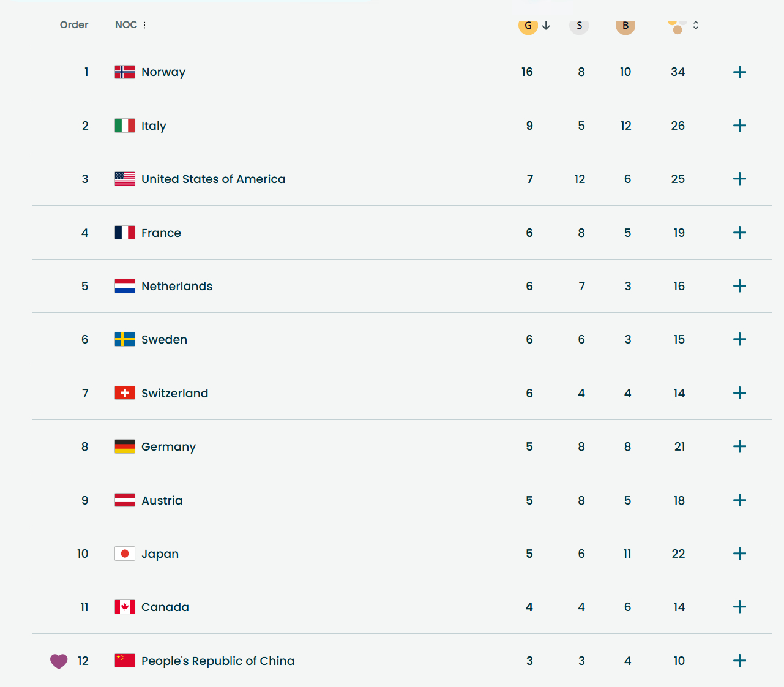Open the Netherlands country link
The image size is (784, 687).
pyautogui.click(x=177, y=286)
